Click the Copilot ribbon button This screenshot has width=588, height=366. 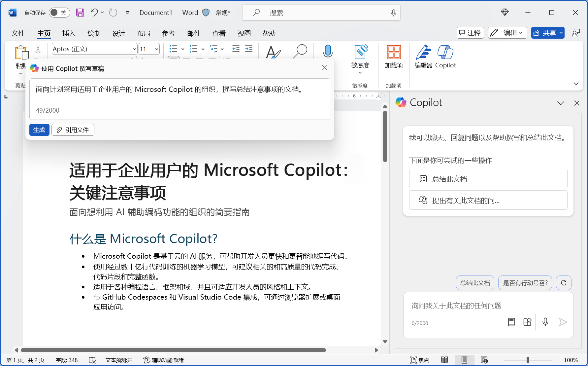[x=445, y=57]
